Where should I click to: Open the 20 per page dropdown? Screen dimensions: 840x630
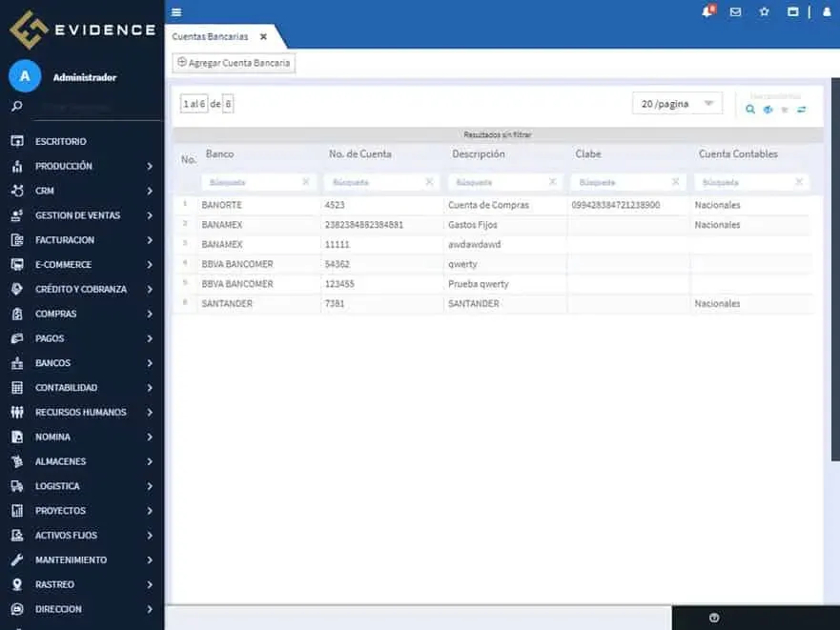click(677, 103)
